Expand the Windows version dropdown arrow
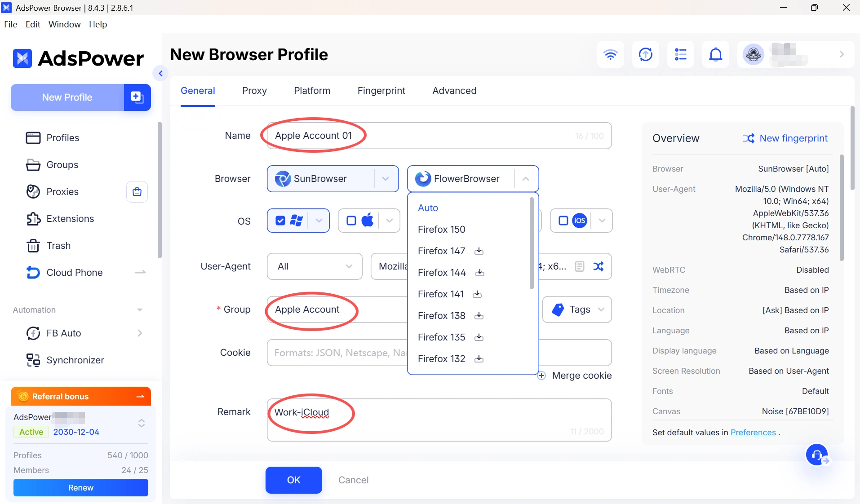The image size is (860, 504). click(x=319, y=221)
